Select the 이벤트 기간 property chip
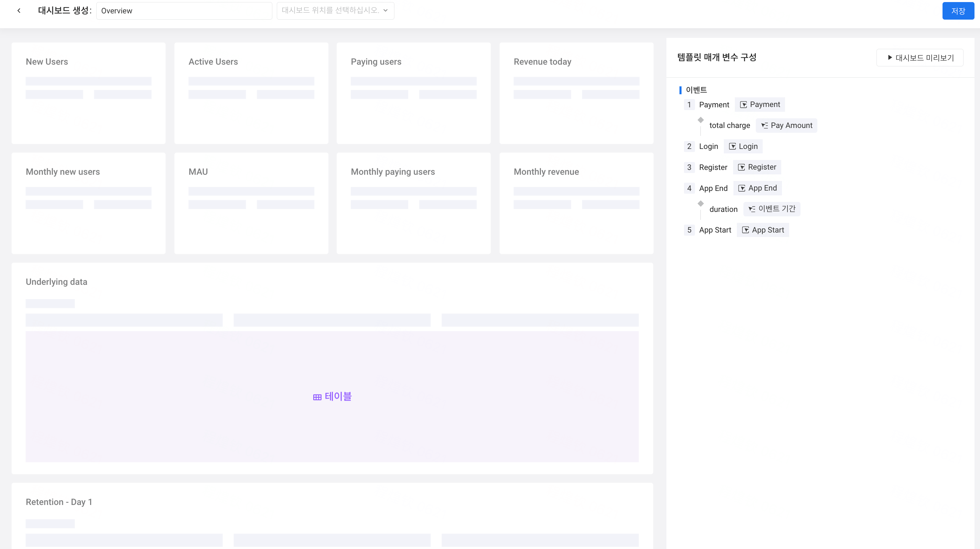 click(772, 209)
